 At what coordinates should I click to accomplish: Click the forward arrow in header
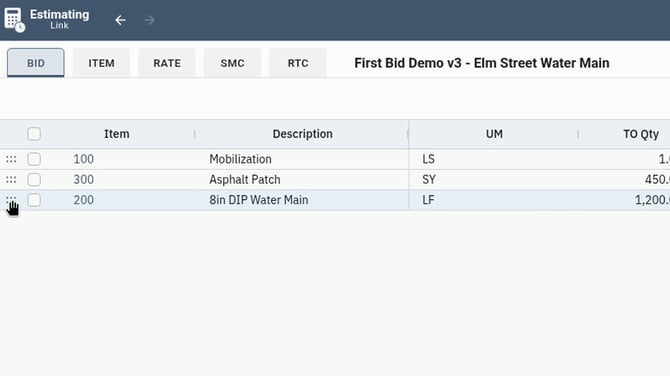[x=150, y=20]
